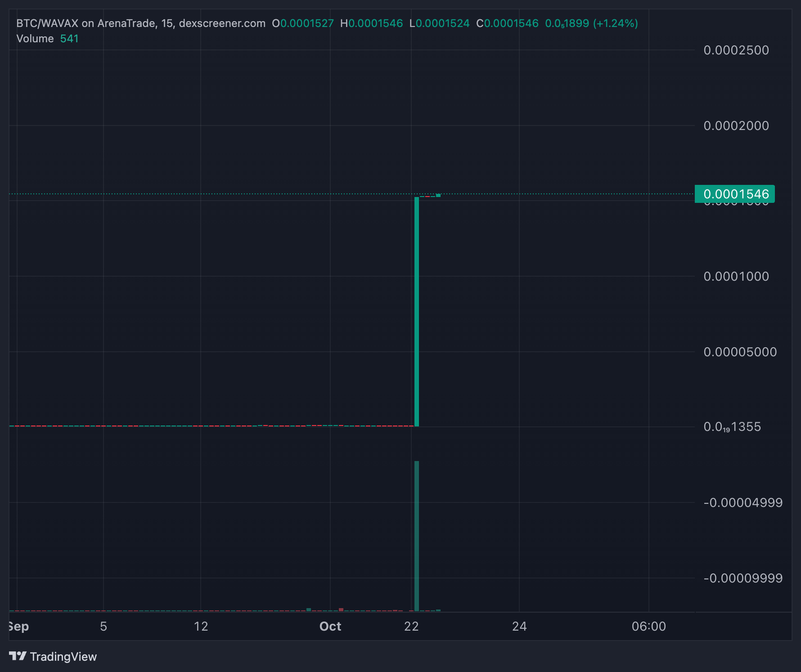Screen dimensions: 801x672
Task: Click the 06:00 time axis label
Action: (648, 626)
